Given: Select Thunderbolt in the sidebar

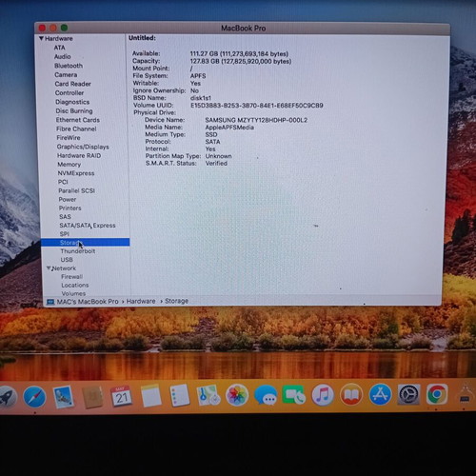Looking at the screenshot, I should 78,251.
